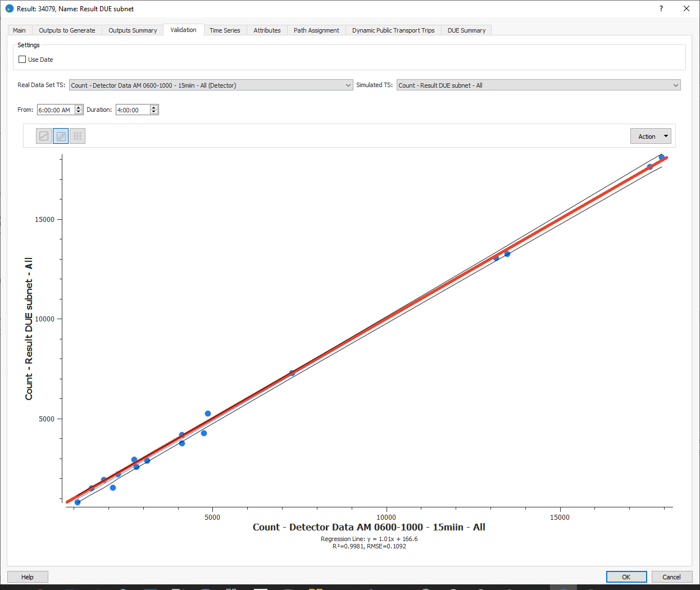Image resolution: width=700 pixels, height=590 pixels.
Task: Open the DUE Summary tab
Action: 466,30
